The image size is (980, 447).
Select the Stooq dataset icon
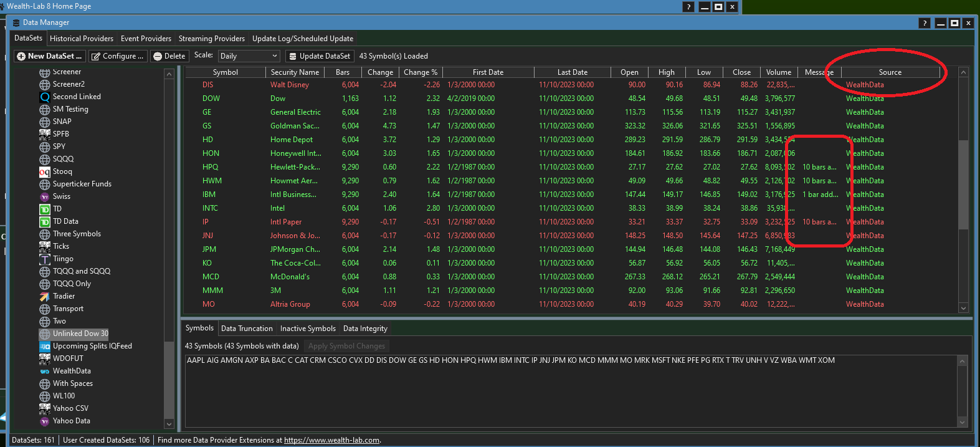pyautogui.click(x=45, y=171)
